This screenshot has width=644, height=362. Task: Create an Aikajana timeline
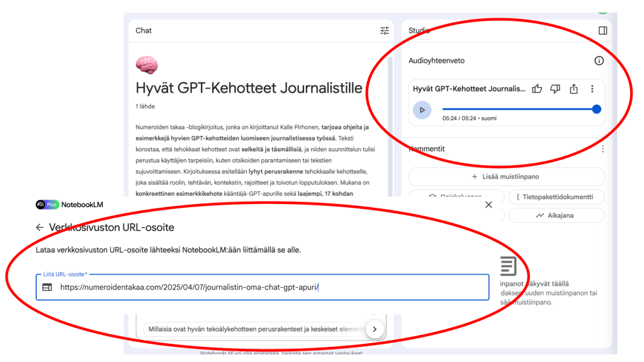coord(556,215)
